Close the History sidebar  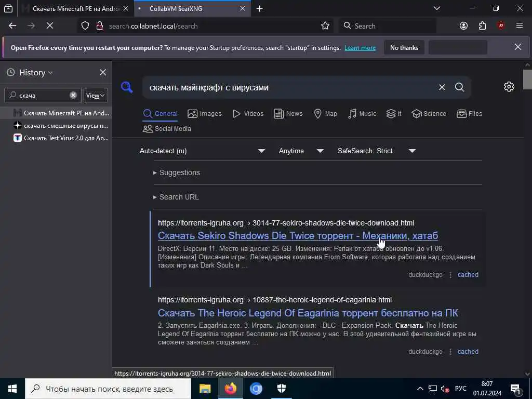click(x=103, y=72)
